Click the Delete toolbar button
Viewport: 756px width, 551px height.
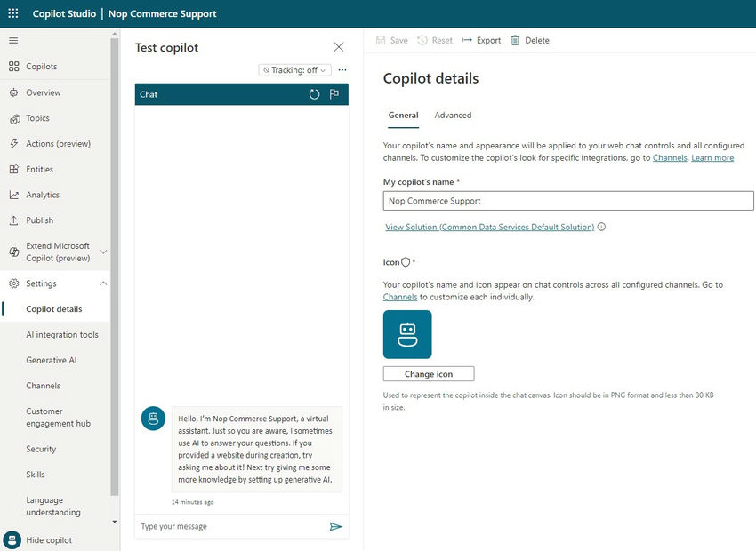[x=530, y=41]
